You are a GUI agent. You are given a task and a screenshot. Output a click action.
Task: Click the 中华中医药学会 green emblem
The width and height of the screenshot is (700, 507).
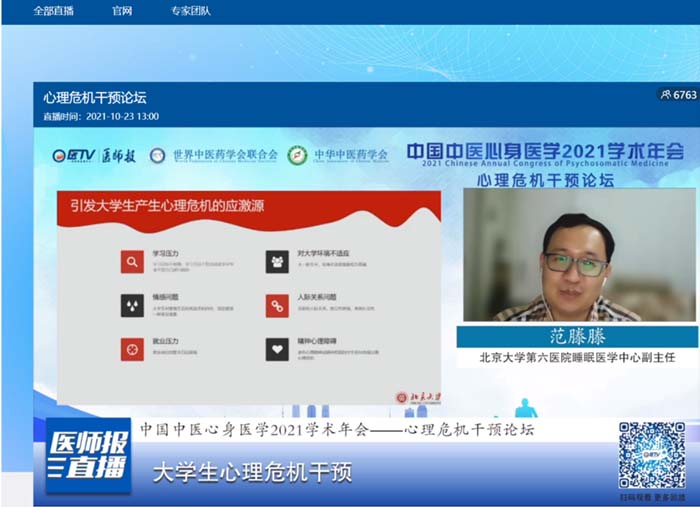click(297, 155)
